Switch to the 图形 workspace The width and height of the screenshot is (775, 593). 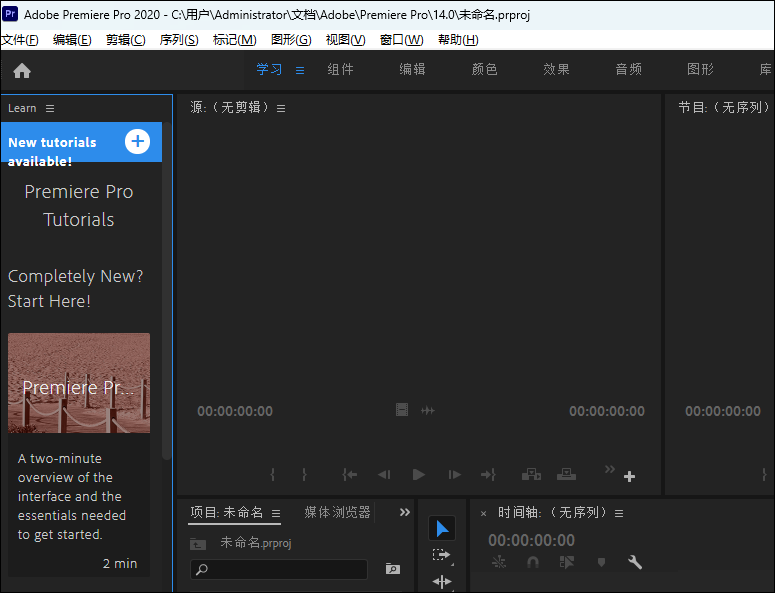[x=700, y=70]
